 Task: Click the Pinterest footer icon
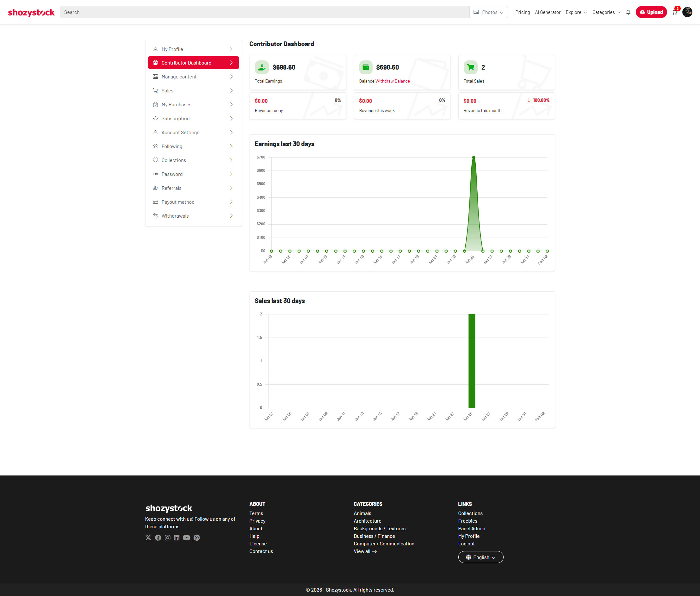(x=197, y=537)
